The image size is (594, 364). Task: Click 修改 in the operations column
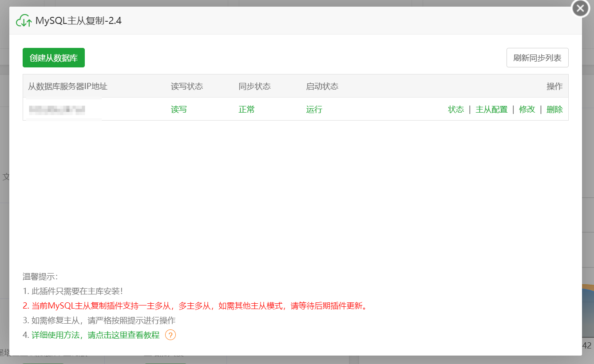tap(527, 110)
